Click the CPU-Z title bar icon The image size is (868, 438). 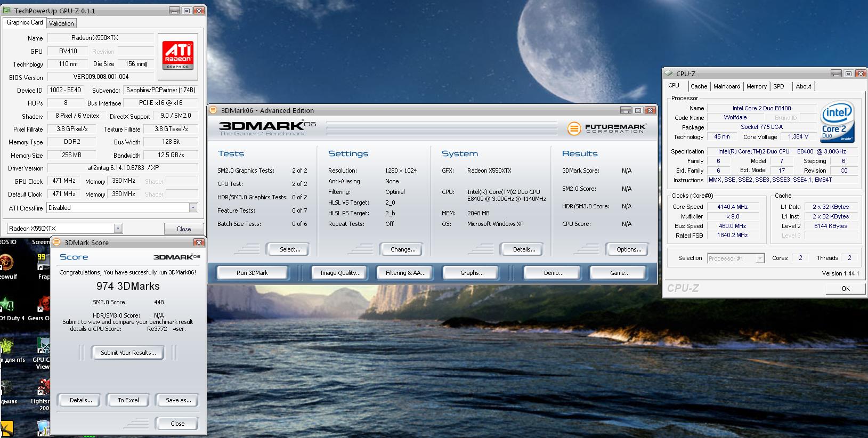[x=669, y=74]
